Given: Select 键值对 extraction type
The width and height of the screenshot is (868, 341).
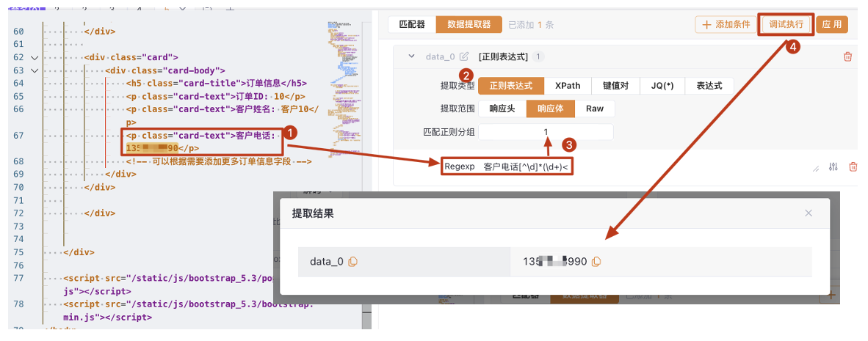Looking at the screenshot, I should click(616, 86).
